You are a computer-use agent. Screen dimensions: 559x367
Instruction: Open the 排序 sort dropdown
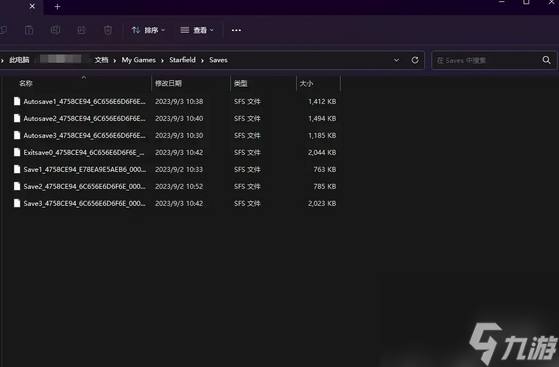click(x=148, y=30)
